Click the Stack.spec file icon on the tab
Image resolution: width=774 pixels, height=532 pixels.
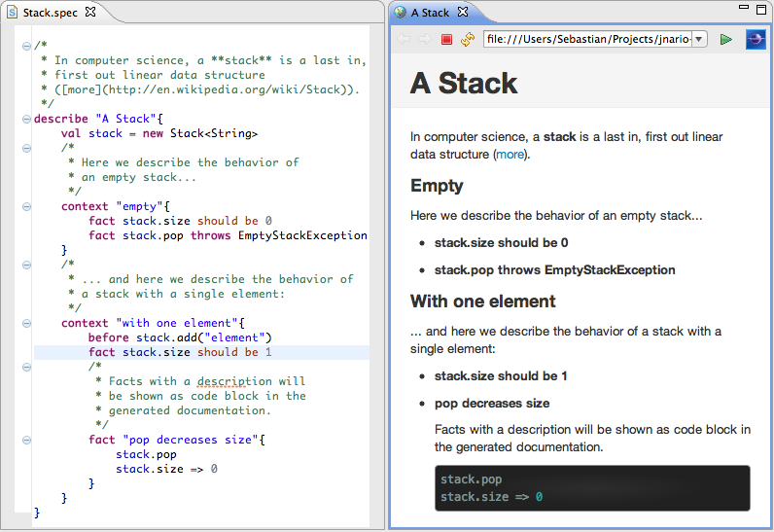(12, 13)
